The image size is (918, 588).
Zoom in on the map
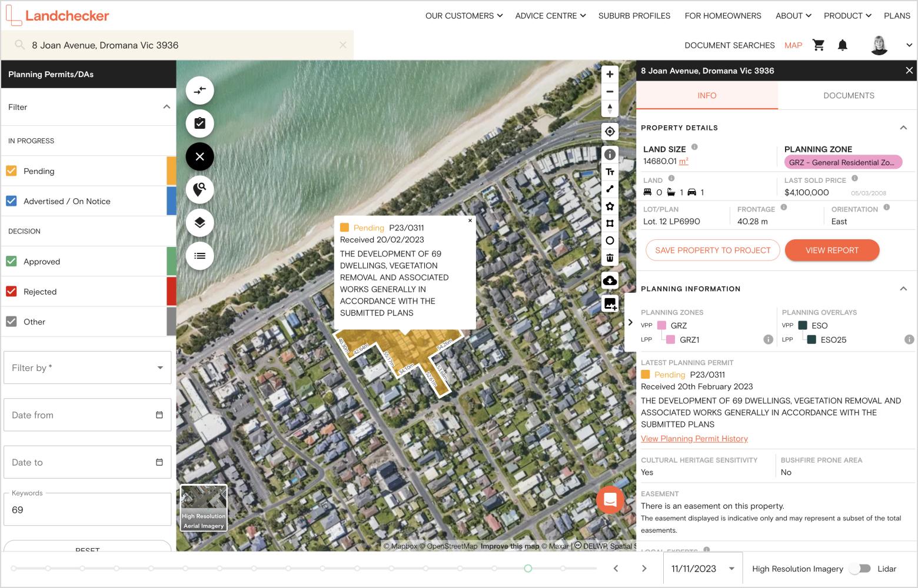(610, 74)
